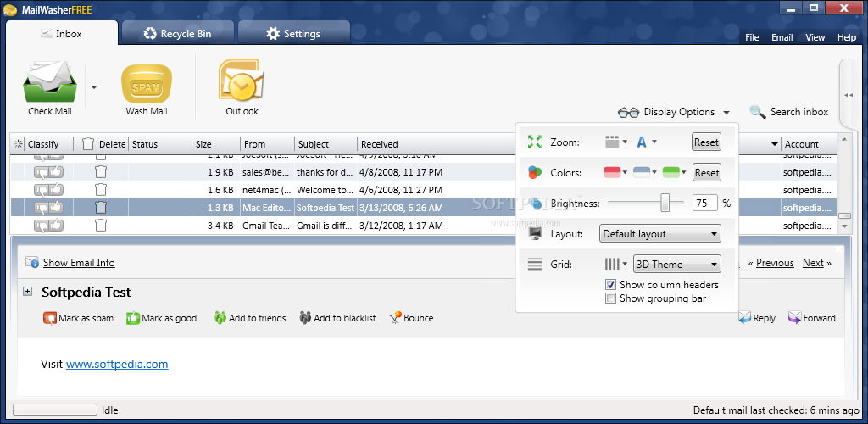868x424 pixels.
Task: Click the Wash Mail spam icon
Action: click(147, 84)
